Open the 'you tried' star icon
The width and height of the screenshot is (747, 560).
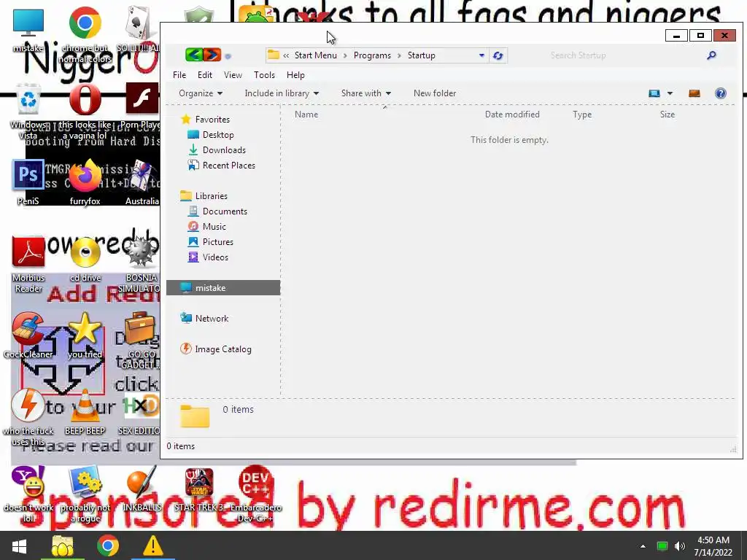85,328
